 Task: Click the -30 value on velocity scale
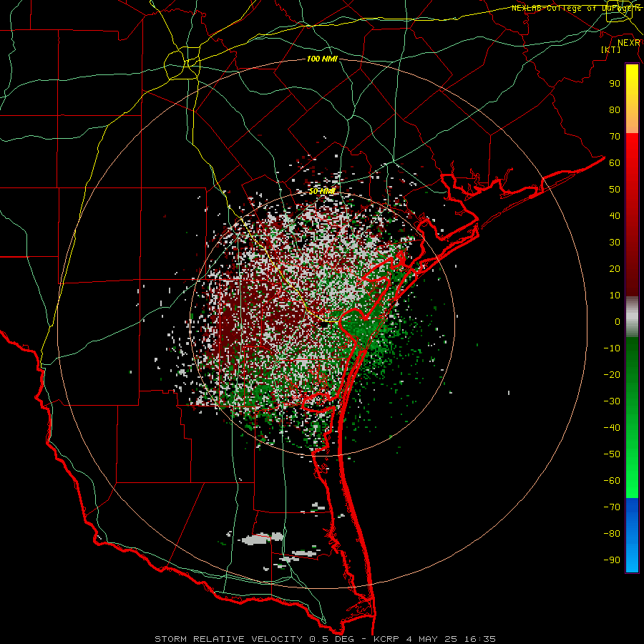(612, 401)
